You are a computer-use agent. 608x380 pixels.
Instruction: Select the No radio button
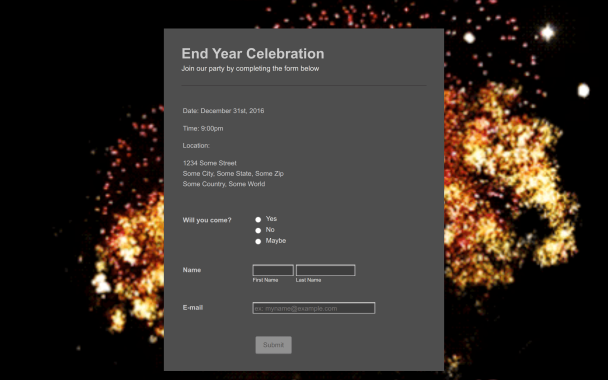click(258, 230)
